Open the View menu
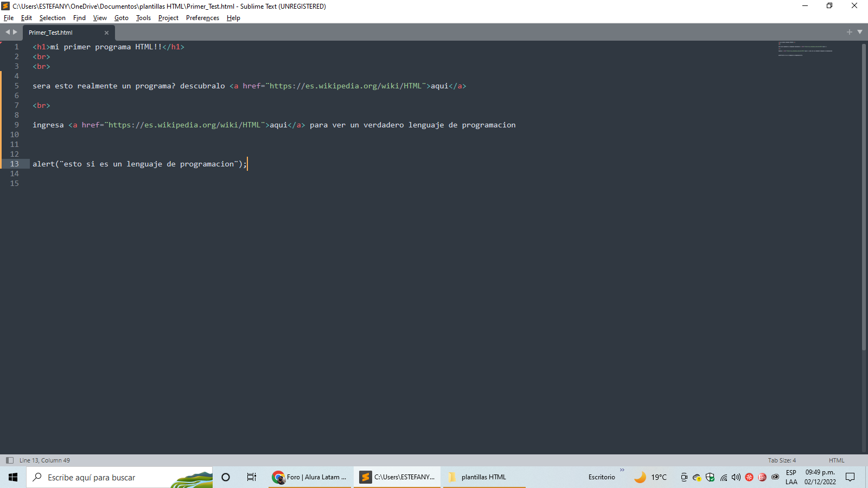The height and width of the screenshot is (488, 868). (x=100, y=18)
